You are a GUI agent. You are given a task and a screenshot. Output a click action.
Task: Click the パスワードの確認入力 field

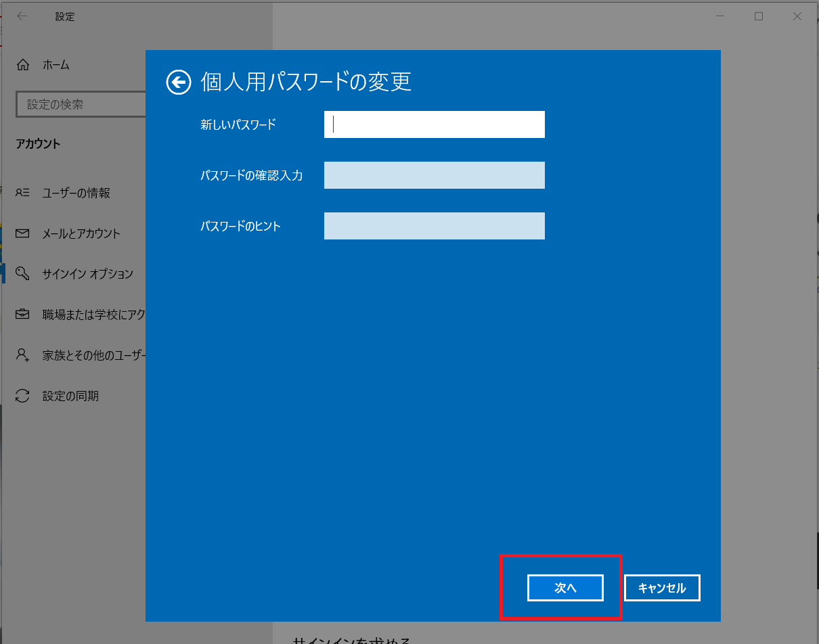pos(434,175)
